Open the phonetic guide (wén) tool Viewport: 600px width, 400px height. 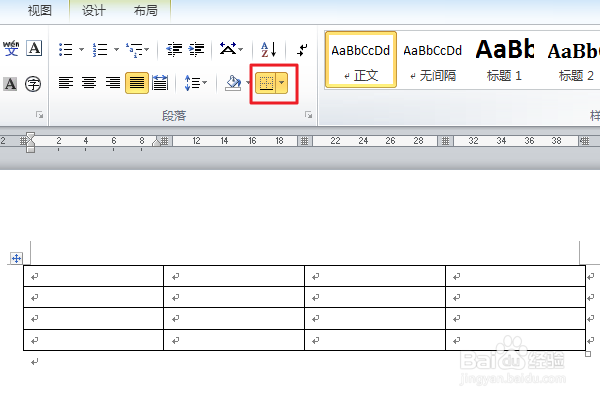tap(11, 49)
